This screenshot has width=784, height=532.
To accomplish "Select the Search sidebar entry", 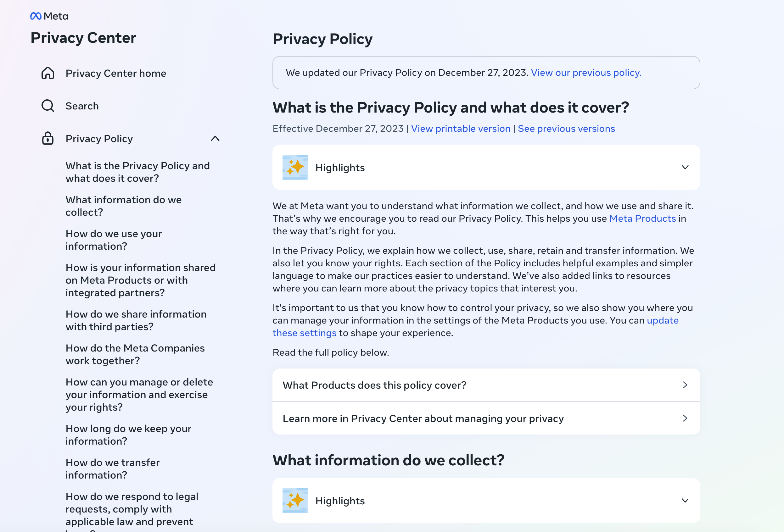I will pyautogui.click(x=82, y=106).
